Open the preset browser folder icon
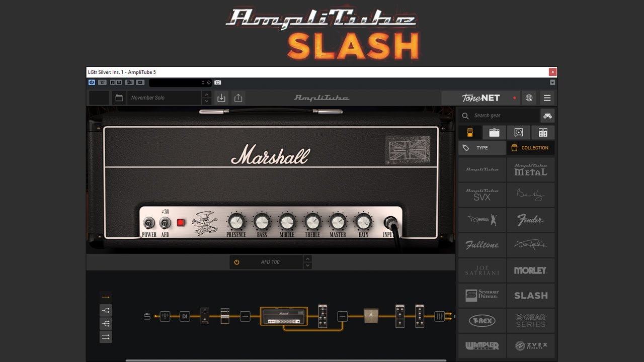Viewport: 644px width, 362px height. click(119, 98)
